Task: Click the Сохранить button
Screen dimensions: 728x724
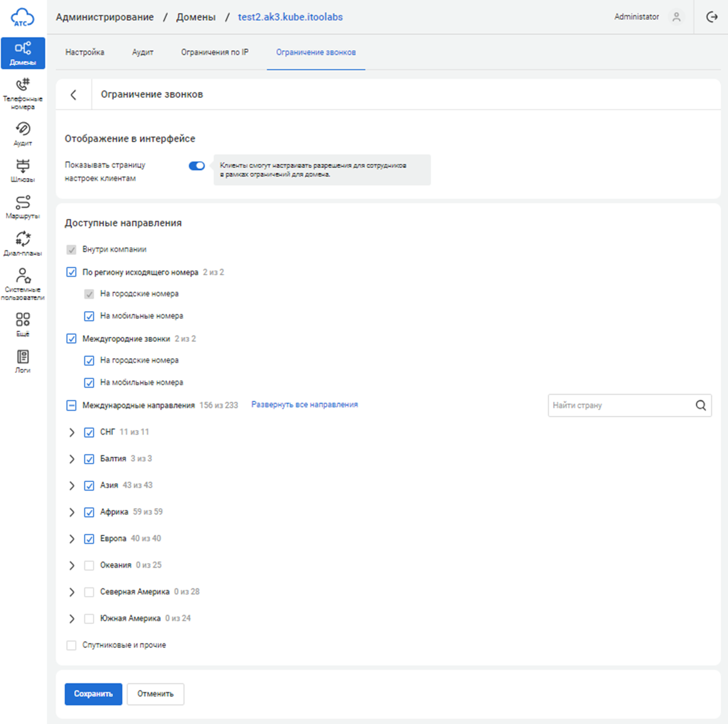Action: (93, 694)
